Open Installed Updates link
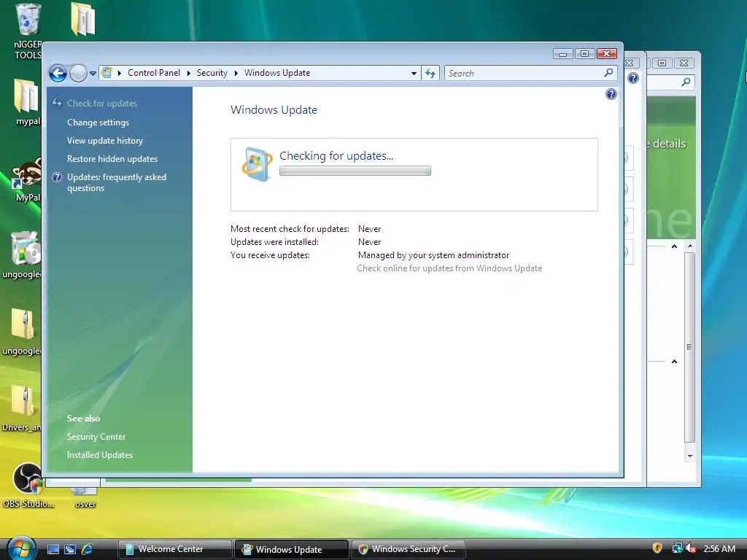 (99, 455)
